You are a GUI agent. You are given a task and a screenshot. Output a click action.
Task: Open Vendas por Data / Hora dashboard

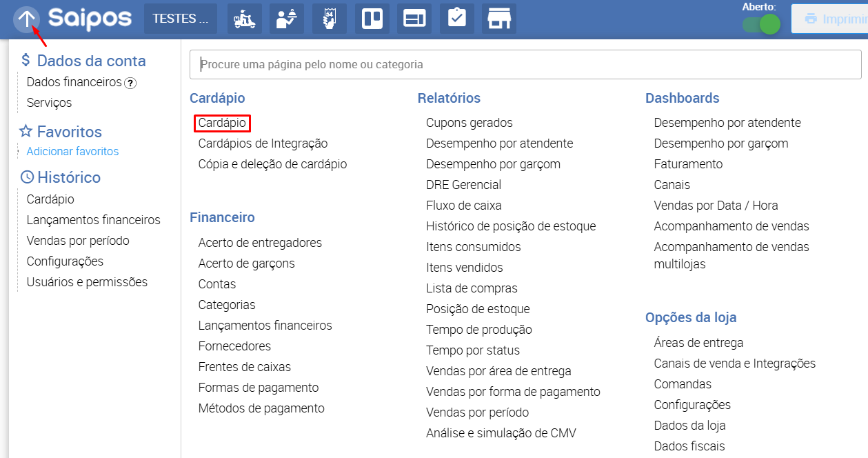coord(716,206)
